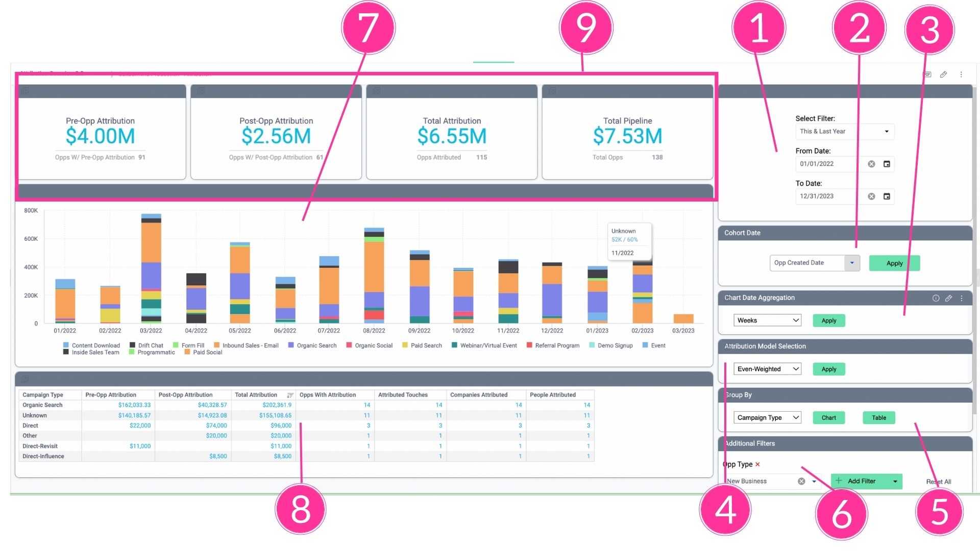Click the more options icon on Chart Date Aggregation
980x551 pixels.
(x=962, y=298)
